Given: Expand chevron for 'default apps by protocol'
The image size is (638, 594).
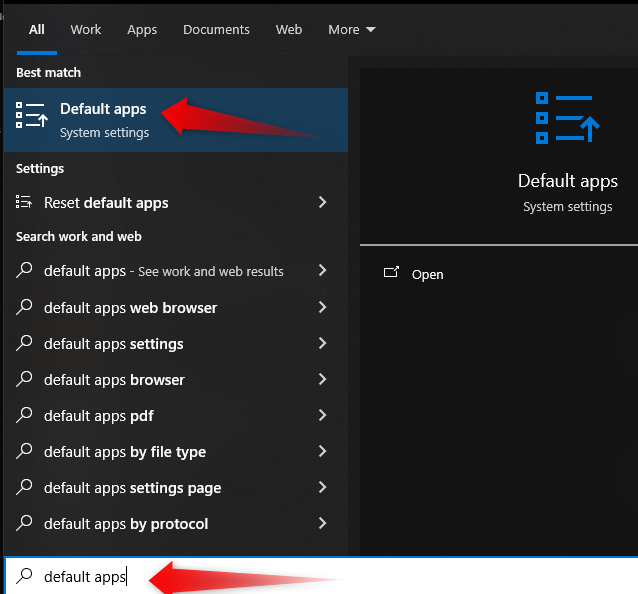Looking at the screenshot, I should [x=322, y=523].
